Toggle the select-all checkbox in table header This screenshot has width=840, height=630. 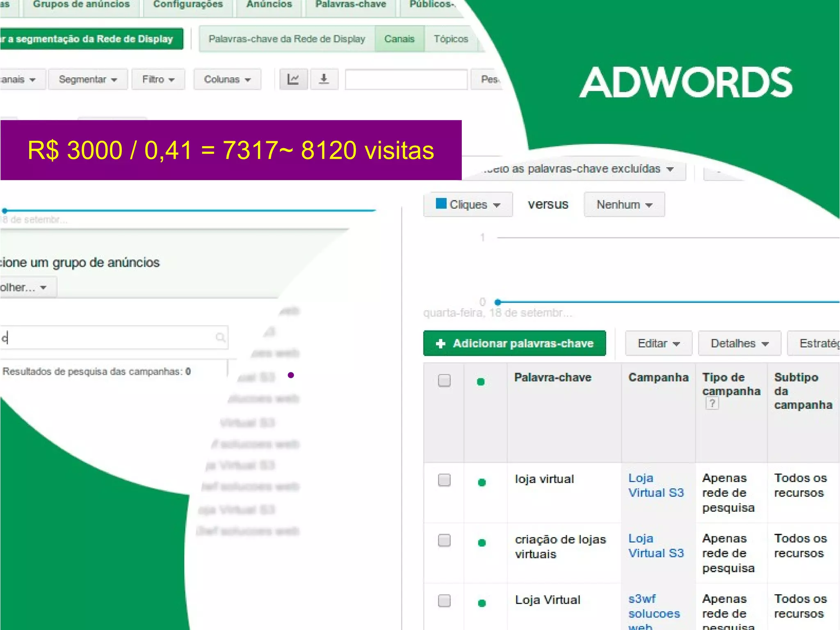click(444, 380)
